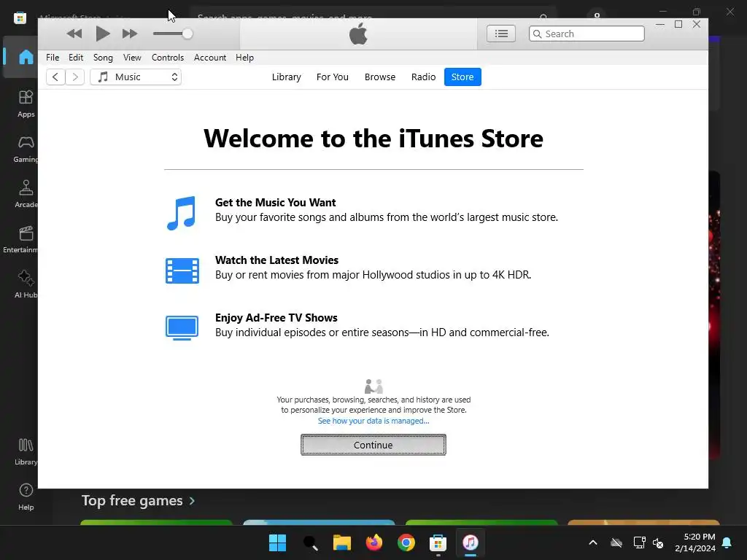The image size is (747, 560).
Task: Skip forward with the fast-forward button
Action: [130, 34]
